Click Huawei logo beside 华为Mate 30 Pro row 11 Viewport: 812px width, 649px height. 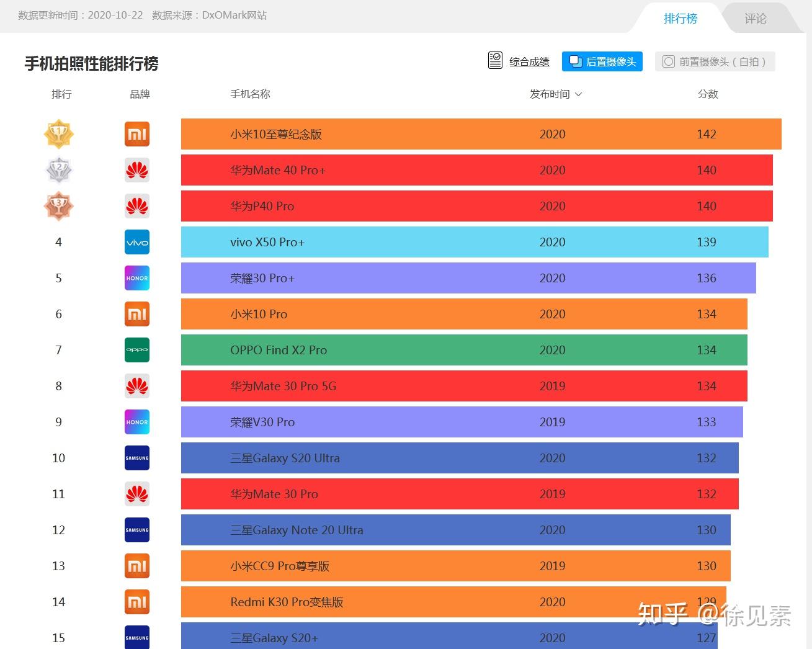(137, 494)
